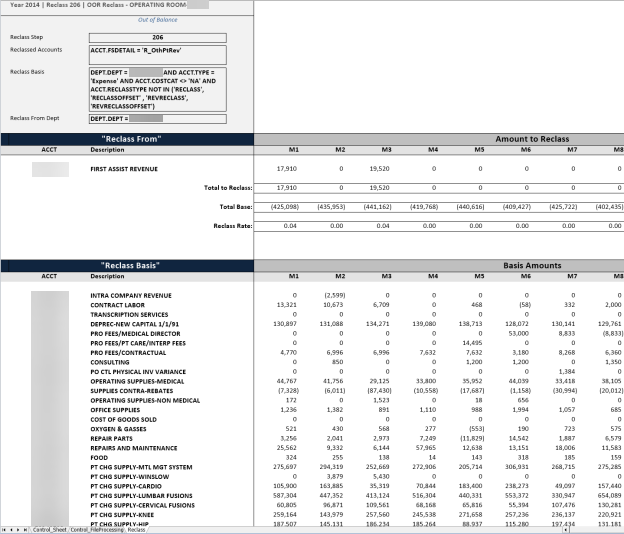Select the Reclass sheet tab
This screenshot has height=534, width=624.
[136, 530]
